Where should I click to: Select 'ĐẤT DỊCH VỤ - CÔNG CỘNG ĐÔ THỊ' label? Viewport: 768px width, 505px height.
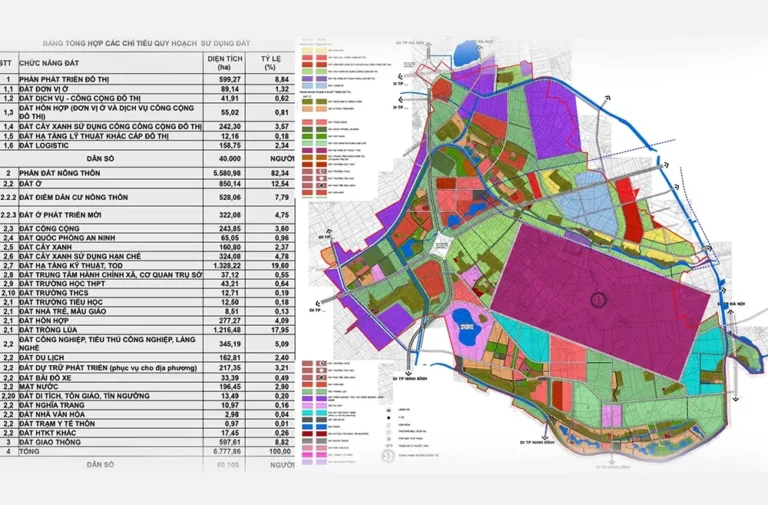[80, 98]
